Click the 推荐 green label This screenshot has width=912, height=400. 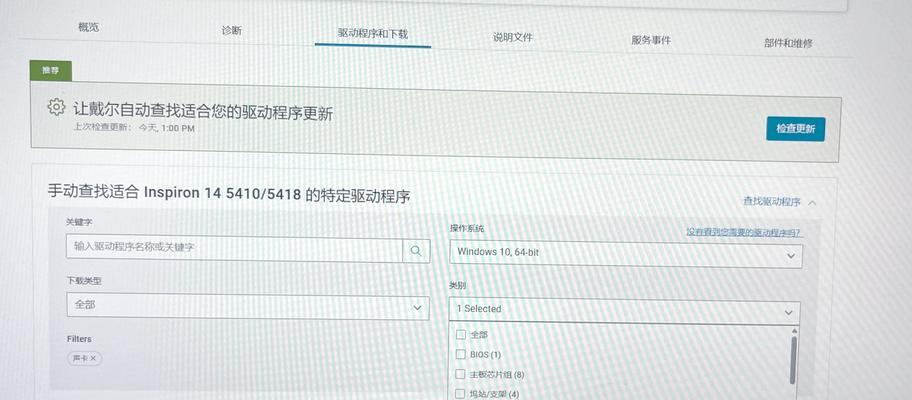click(x=51, y=70)
